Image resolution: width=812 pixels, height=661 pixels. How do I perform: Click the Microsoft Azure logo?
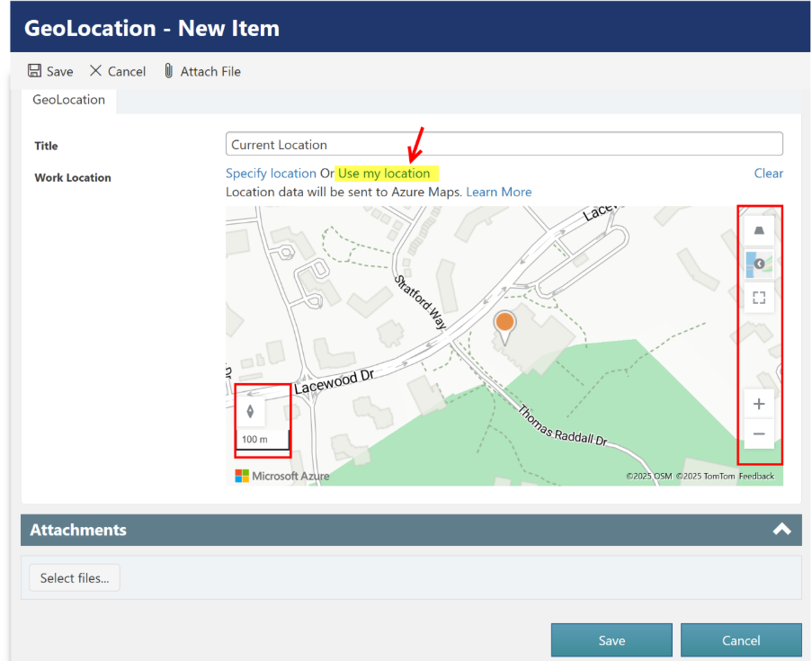282,476
